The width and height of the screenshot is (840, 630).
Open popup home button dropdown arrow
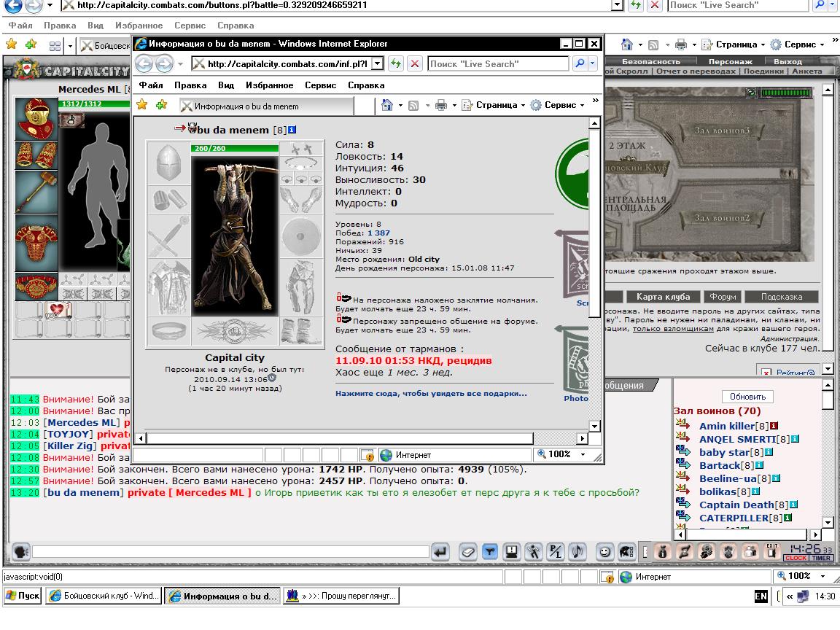point(400,106)
